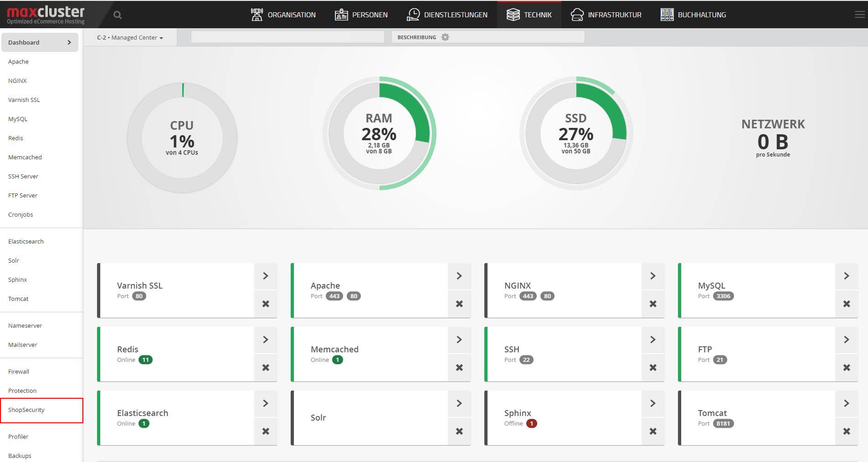Open Sphinx details arrow
This screenshot has height=462, width=868.
(653, 403)
